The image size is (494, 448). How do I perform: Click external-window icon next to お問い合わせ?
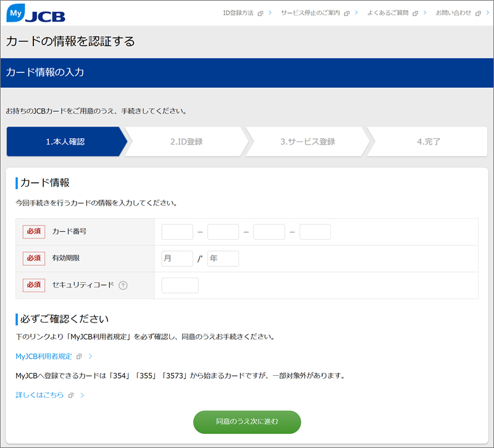click(478, 14)
